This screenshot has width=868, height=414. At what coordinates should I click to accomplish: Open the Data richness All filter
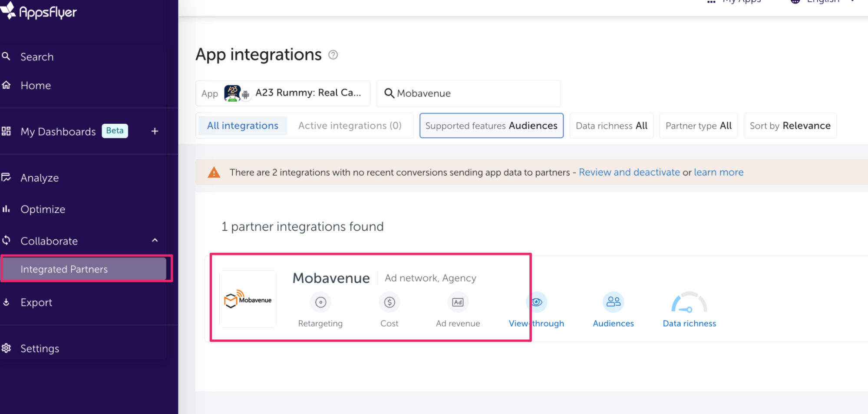pyautogui.click(x=611, y=126)
